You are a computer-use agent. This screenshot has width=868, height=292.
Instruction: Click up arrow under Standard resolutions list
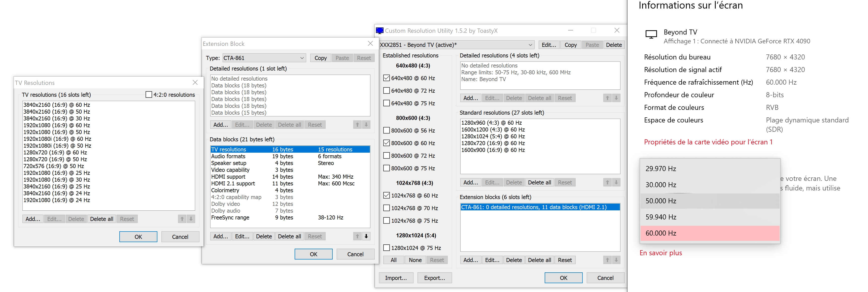coord(607,182)
